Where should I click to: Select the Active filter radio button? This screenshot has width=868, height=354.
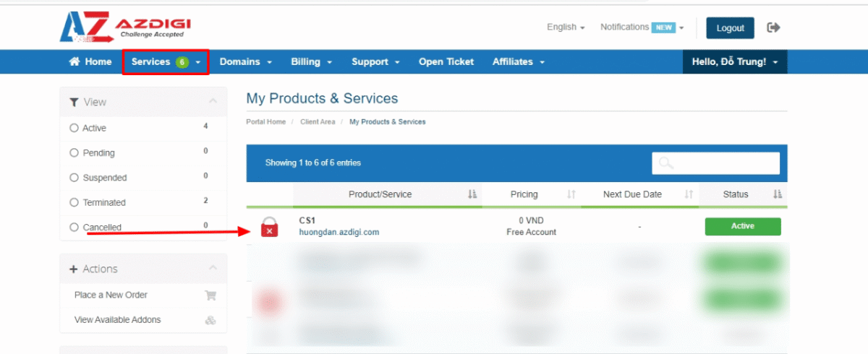click(74, 128)
